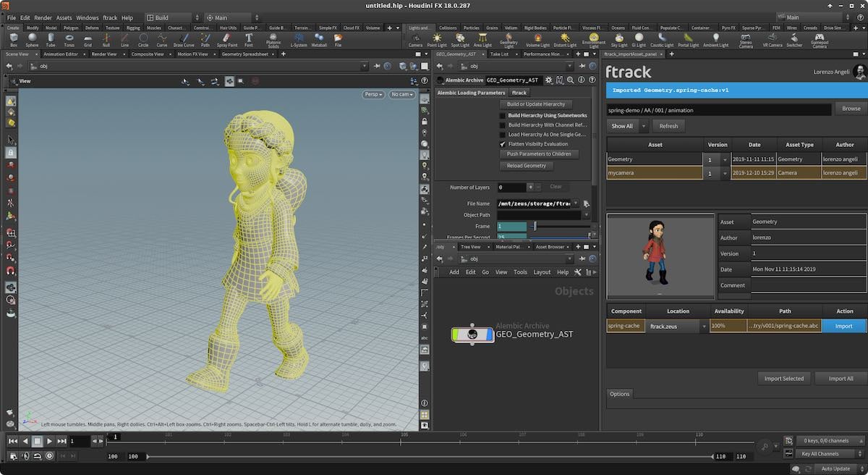Open the Persp viewport dropdown
This screenshot has height=475, width=868.
coord(374,94)
